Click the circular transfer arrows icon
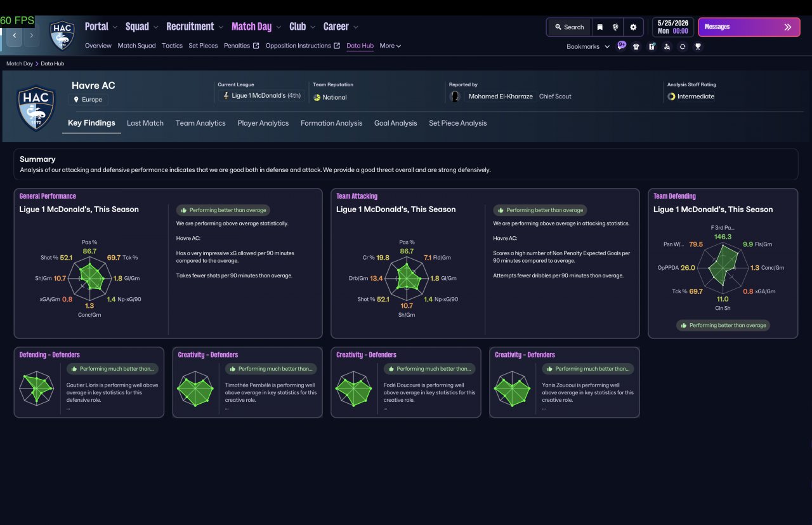The image size is (812, 525). click(683, 46)
